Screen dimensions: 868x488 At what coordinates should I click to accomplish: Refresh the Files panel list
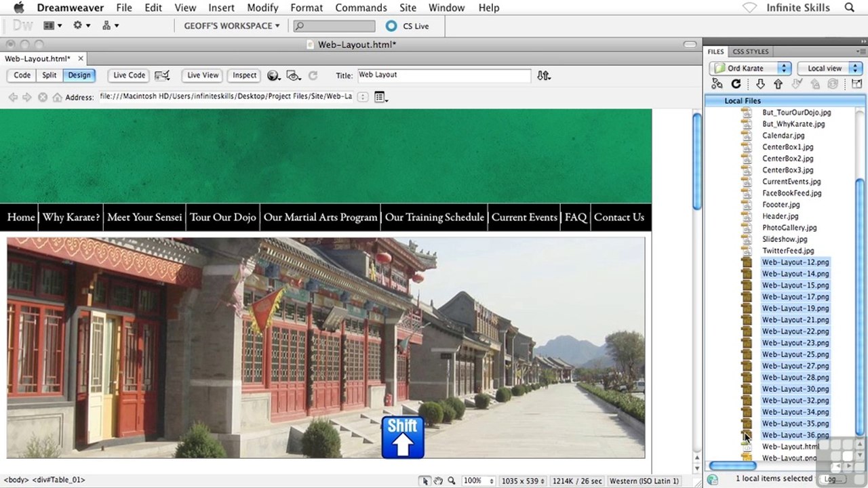tap(736, 84)
